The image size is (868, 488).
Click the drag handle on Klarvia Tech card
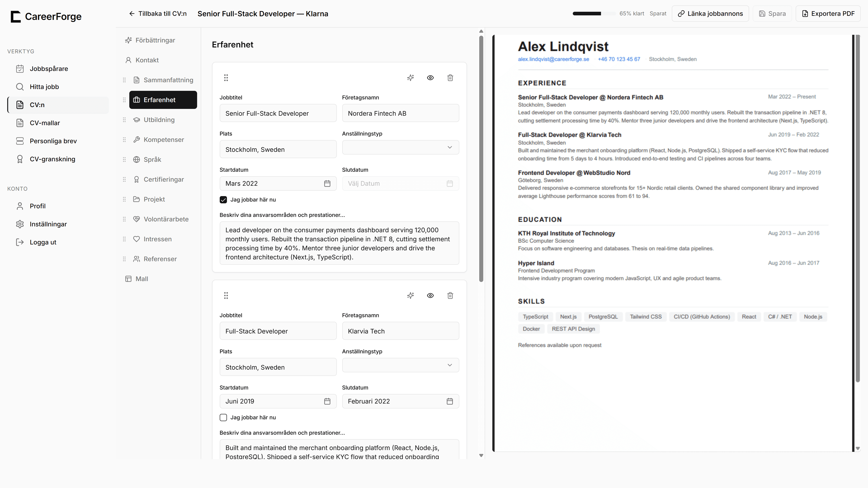(226, 295)
